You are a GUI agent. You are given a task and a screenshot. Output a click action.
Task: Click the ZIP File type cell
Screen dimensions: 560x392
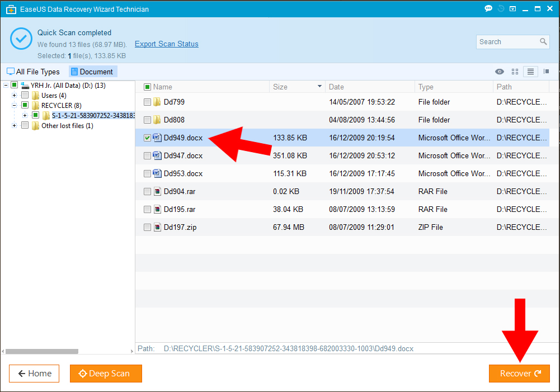[430, 227]
